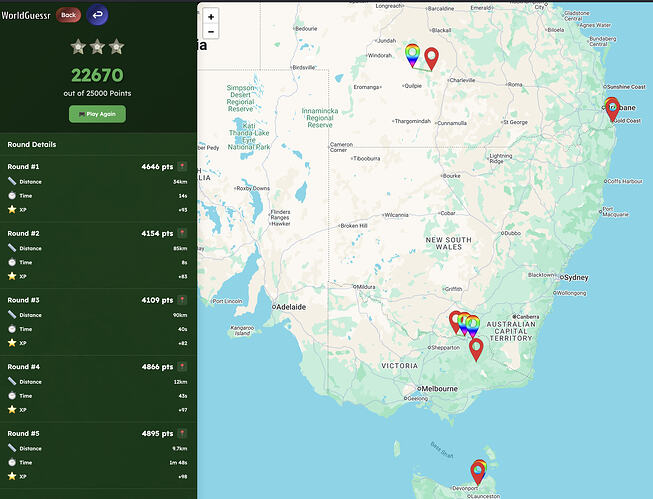Click the blue return arrow icon
Screen dimensions: 653x499
tap(97, 15)
